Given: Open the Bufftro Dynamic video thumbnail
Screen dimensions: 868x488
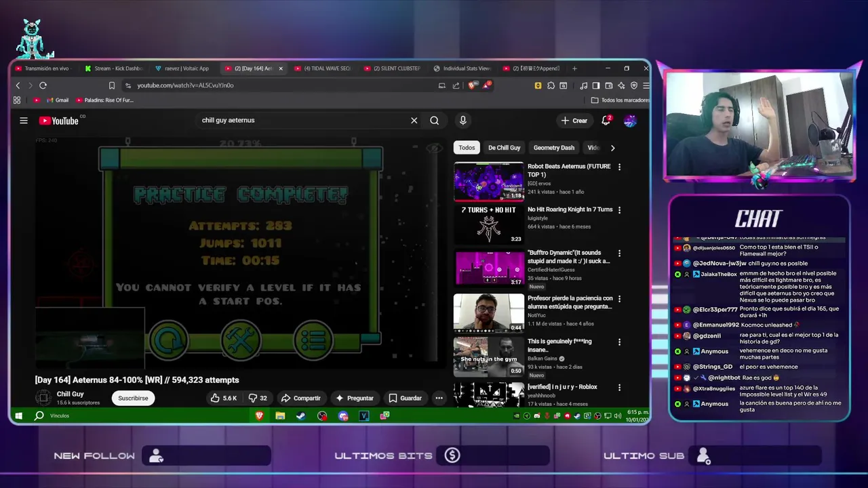Looking at the screenshot, I should tap(489, 268).
